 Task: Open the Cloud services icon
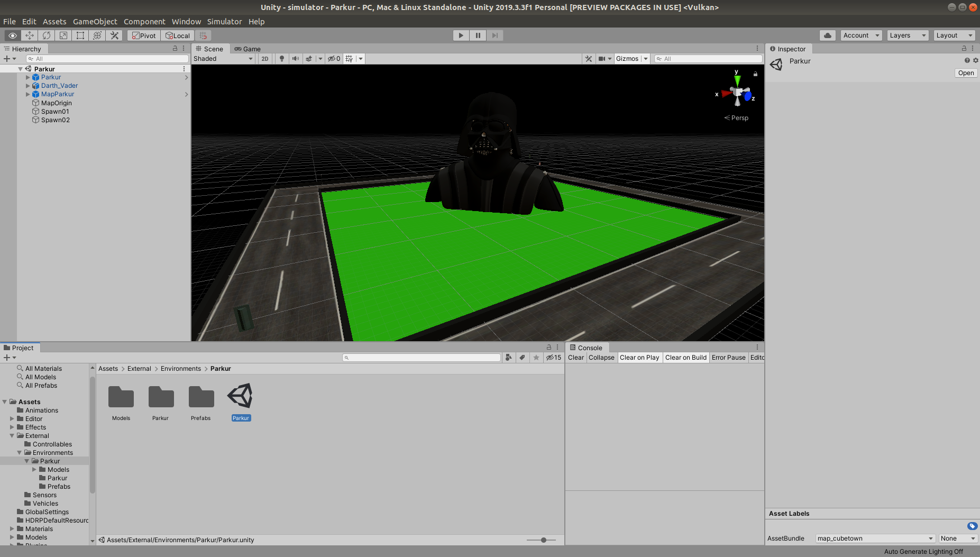[x=828, y=35]
